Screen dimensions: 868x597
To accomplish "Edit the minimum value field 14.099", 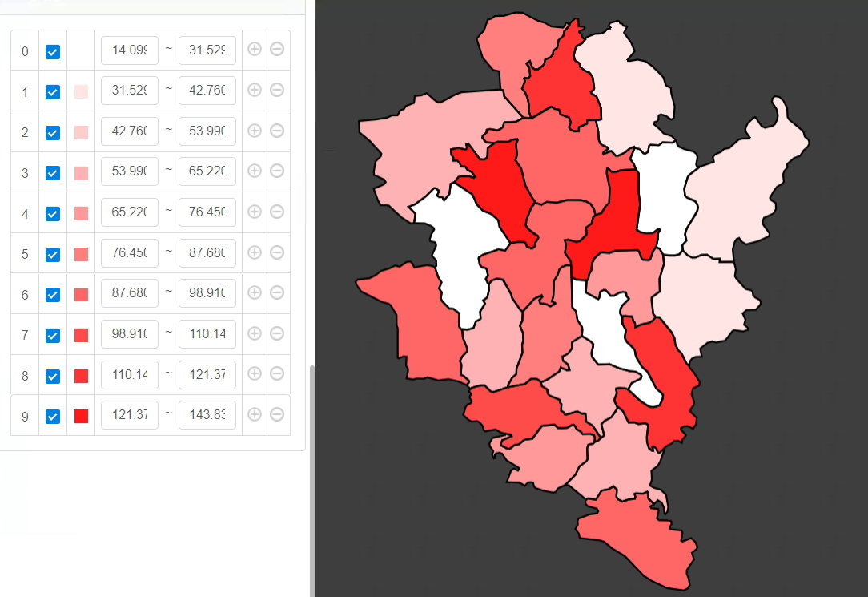I will [130, 50].
